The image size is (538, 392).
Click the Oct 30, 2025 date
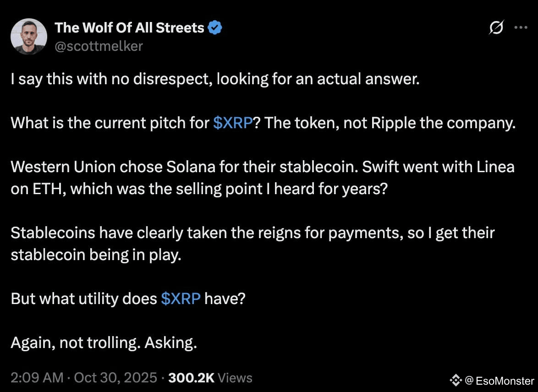(x=115, y=378)
